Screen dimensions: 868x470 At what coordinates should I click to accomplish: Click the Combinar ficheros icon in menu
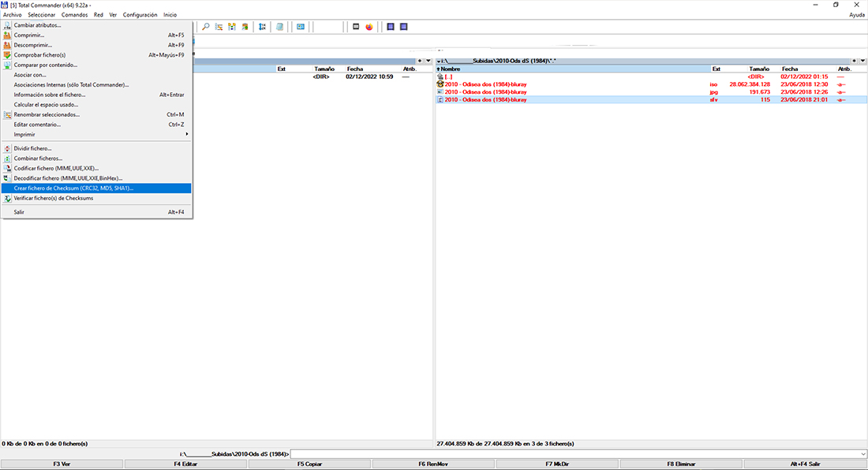[x=7, y=159]
